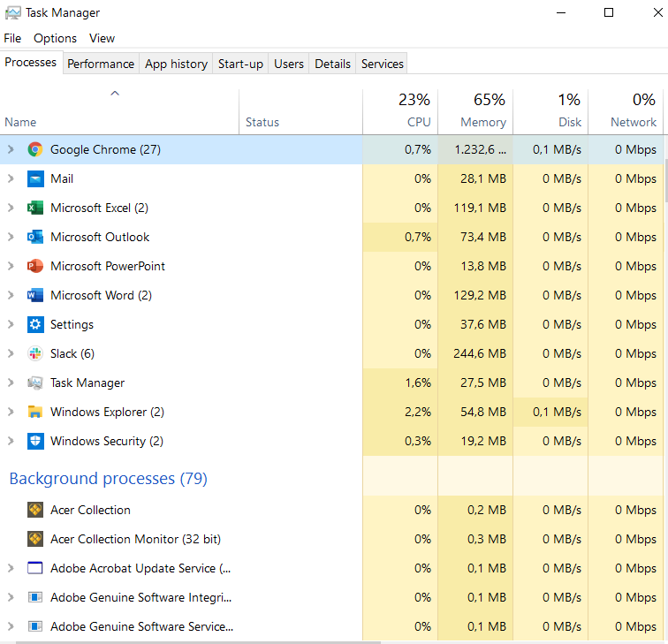Screen dimensions: 668x644
Task: Click the Acer Collection Monitor icon
Action: click(35, 539)
